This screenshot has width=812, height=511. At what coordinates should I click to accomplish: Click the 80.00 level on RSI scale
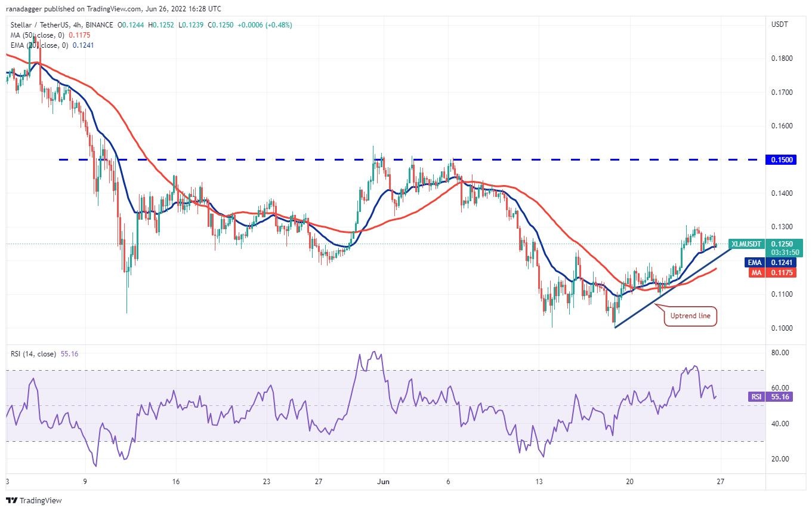[x=779, y=353]
